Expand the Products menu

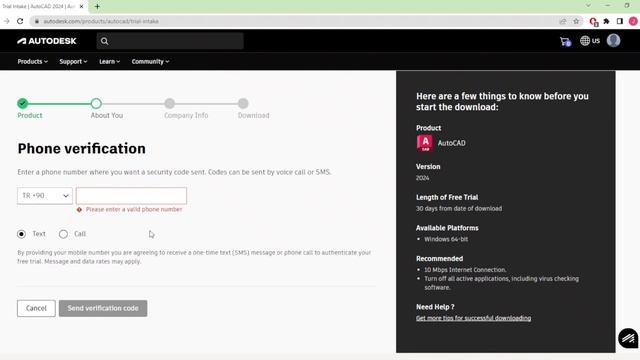pos(33,62)
